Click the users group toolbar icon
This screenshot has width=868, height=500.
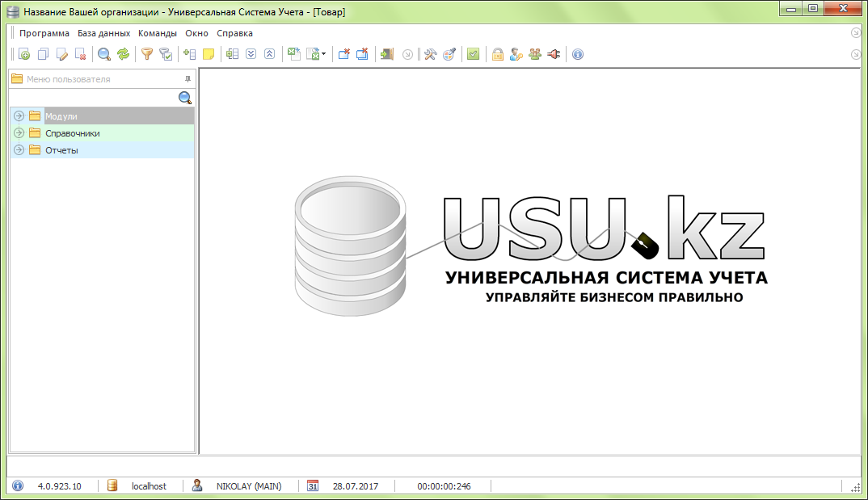[535, 54]
